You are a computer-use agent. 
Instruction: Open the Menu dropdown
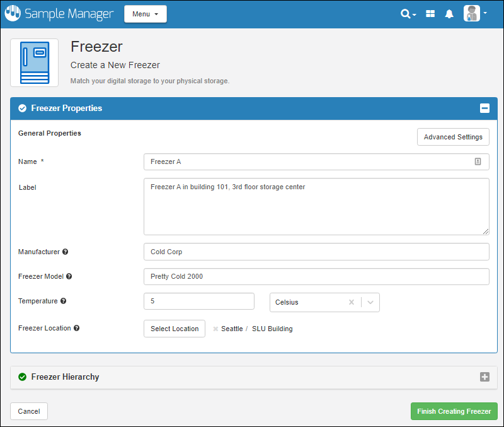pyautogui.click(x=146, y=14)
